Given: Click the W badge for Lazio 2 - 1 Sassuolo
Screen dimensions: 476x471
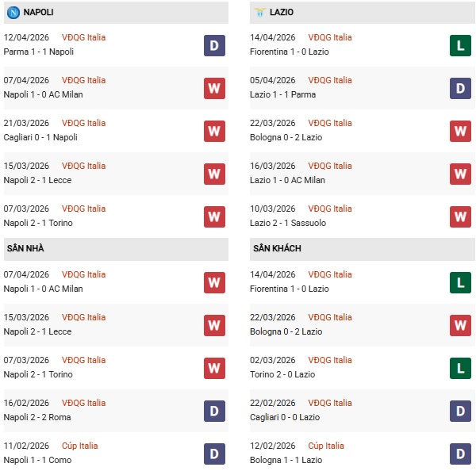Looking at the screenshot, I should tap(460, 216).
